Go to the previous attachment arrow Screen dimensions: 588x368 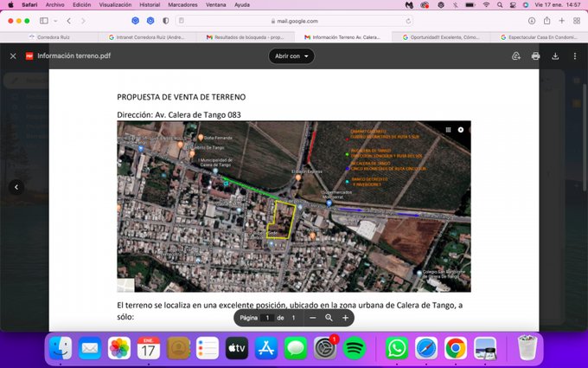[16, 187]
